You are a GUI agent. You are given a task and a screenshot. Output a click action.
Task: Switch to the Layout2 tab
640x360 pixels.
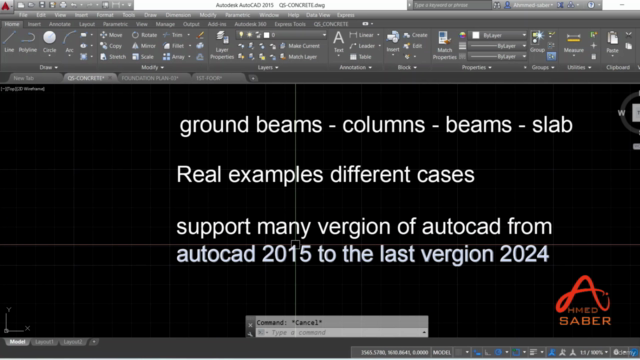point(73,342)
